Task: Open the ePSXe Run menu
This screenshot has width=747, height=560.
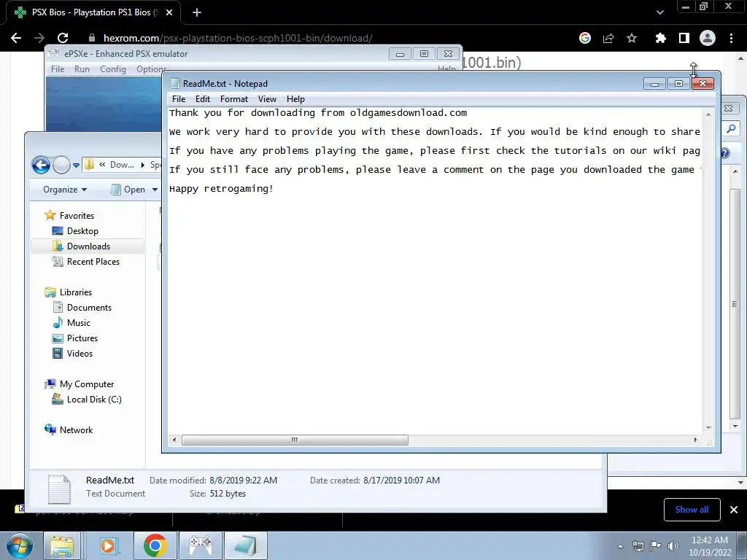Action: click(82, 69)
